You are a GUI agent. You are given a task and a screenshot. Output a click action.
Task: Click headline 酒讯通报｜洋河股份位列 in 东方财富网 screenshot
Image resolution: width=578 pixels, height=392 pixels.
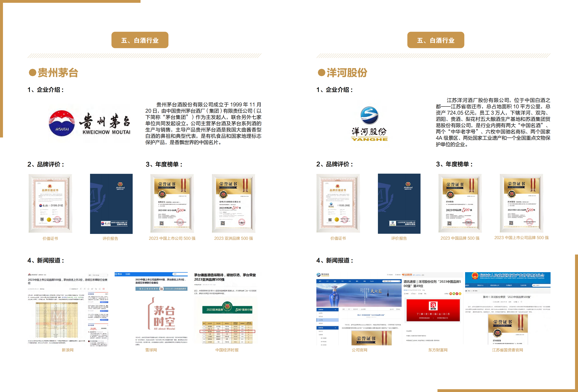pyautogui.click(x=432, y=284)
